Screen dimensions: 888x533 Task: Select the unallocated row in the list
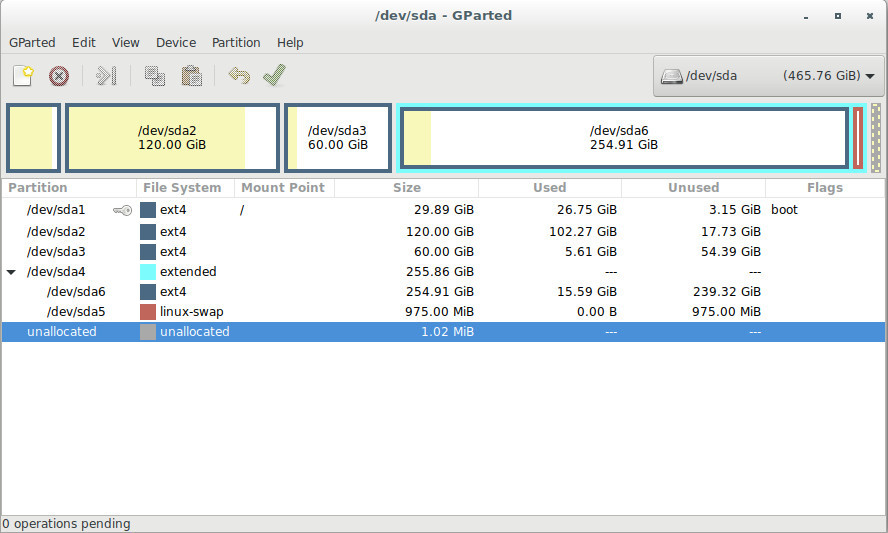click(443, 332)
